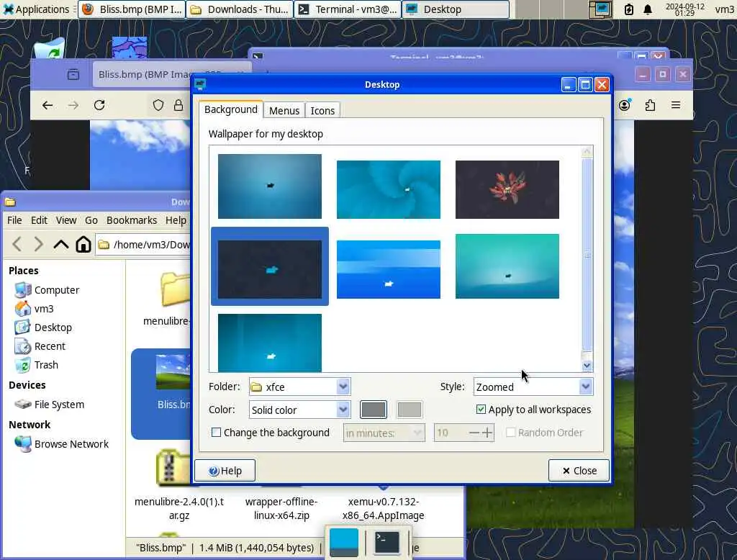Open File menu in Thunar

14,220
